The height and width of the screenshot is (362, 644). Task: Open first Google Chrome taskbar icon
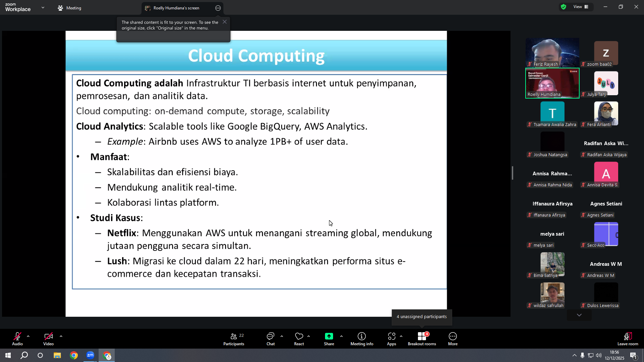74,355
